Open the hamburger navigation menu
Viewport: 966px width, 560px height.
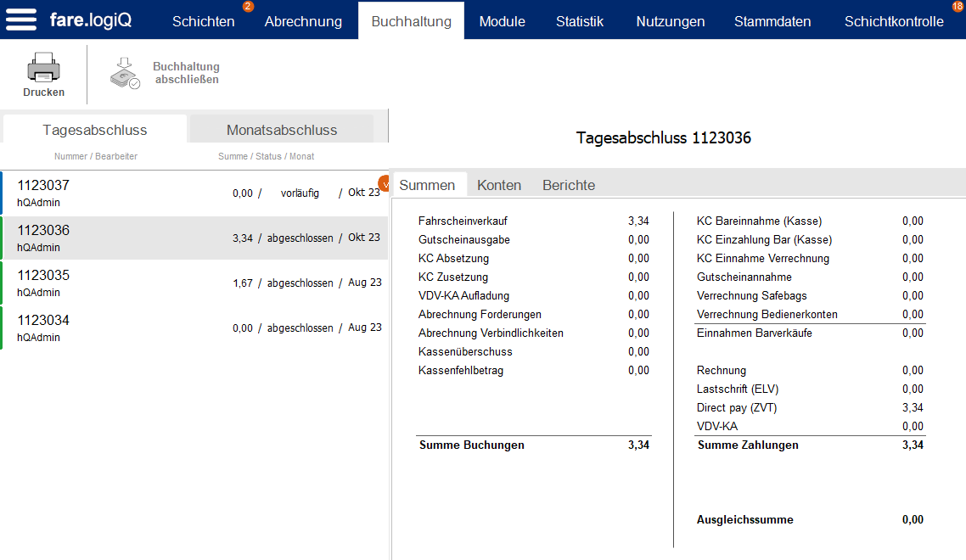[x=21, y=20]
